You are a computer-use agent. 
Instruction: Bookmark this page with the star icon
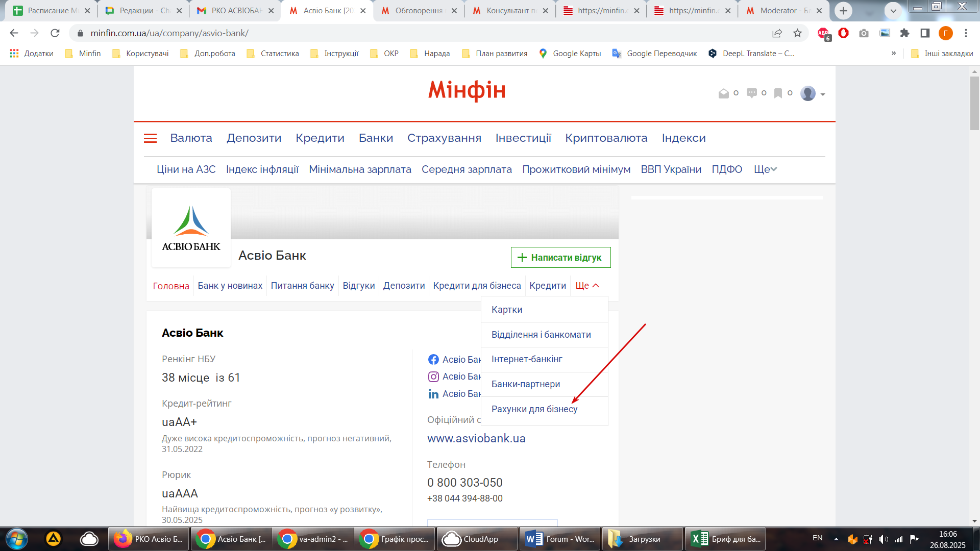pyautogui.click(x=797, y=33)
